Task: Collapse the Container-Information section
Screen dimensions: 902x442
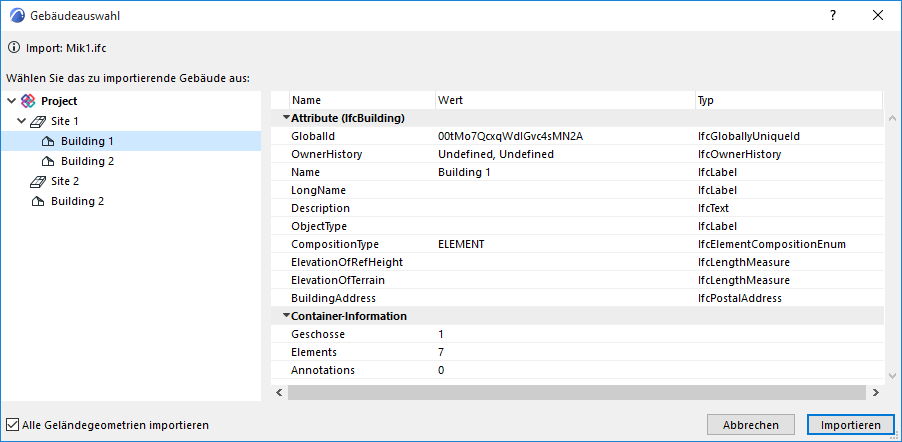Action: click(286, 316)
